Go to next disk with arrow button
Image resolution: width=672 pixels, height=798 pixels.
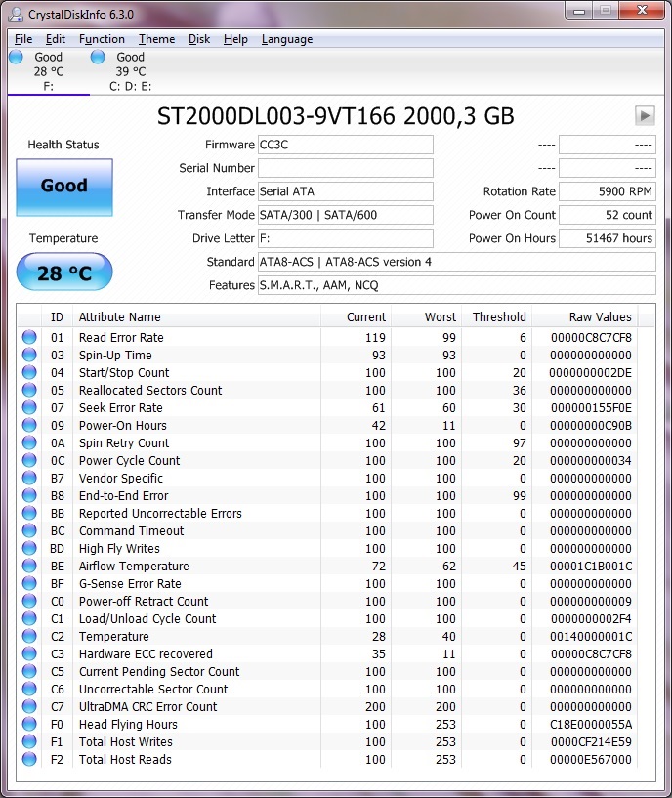pos(645,115)
